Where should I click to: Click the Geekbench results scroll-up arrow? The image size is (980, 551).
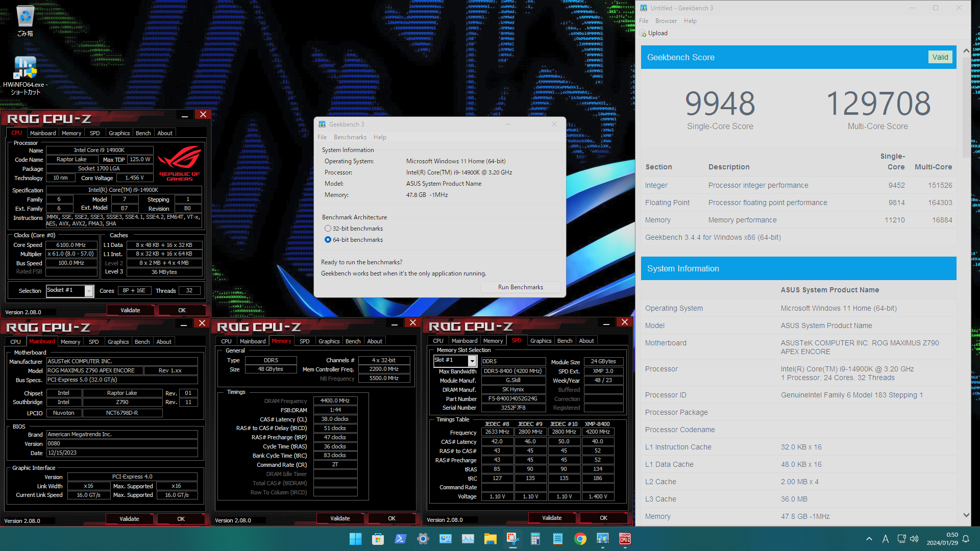click(966, 51)
